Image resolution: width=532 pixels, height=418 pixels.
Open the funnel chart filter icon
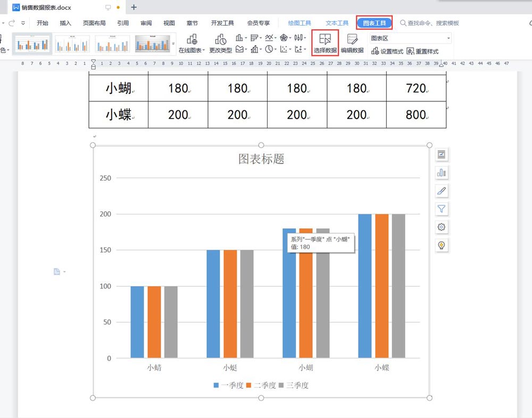[x=441, y=209]
